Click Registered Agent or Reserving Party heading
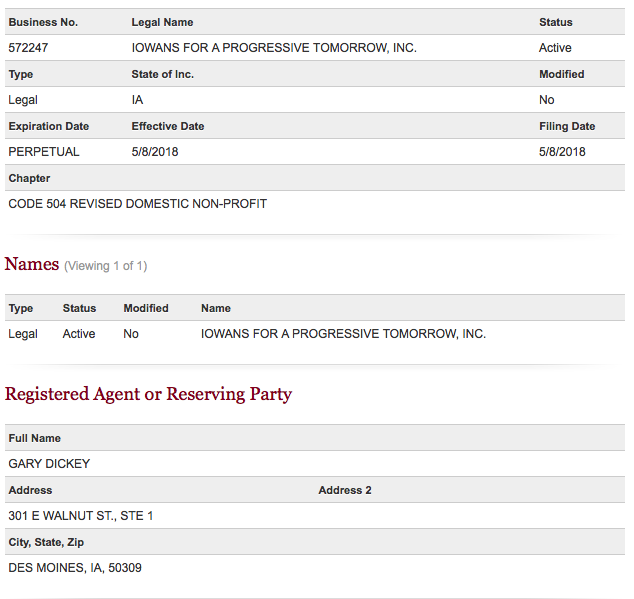This screenshot has height=599, width=634. pos(148,394)
